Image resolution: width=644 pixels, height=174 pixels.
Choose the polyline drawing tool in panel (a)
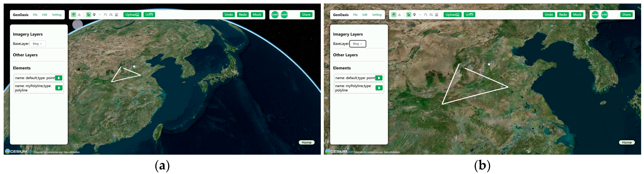tap(105, 15)
